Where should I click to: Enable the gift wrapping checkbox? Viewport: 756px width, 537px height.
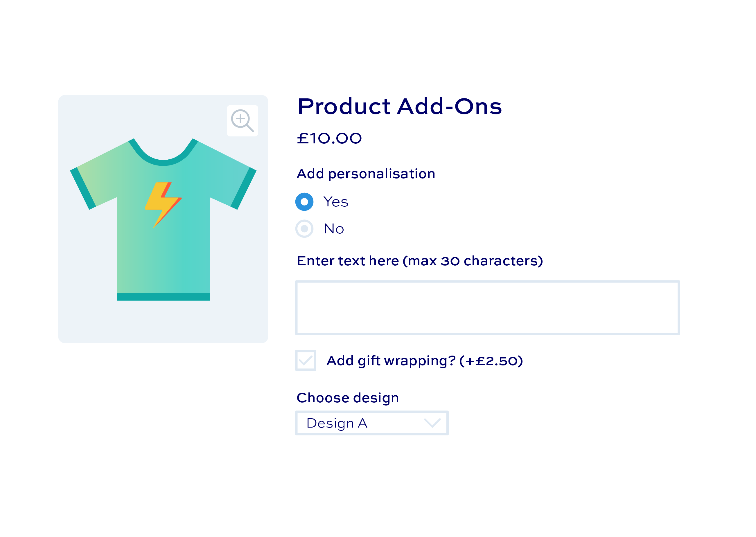click(x=305, y=360)
